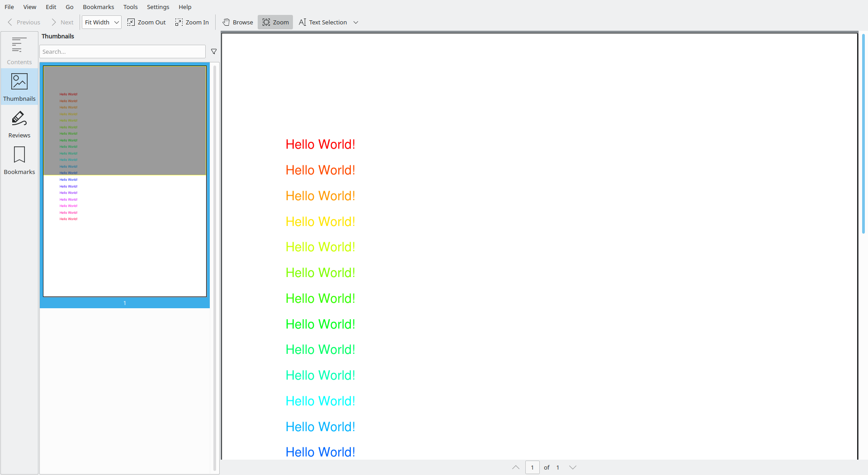Go to Next page arrow
The image size is (868, 475).
pyautogui.click(x=62, y=22)
